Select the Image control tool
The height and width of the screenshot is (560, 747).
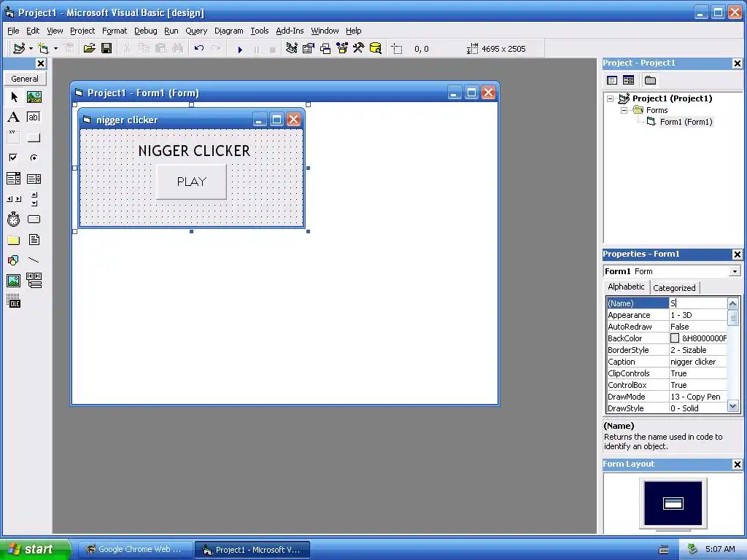click(14, 281)
